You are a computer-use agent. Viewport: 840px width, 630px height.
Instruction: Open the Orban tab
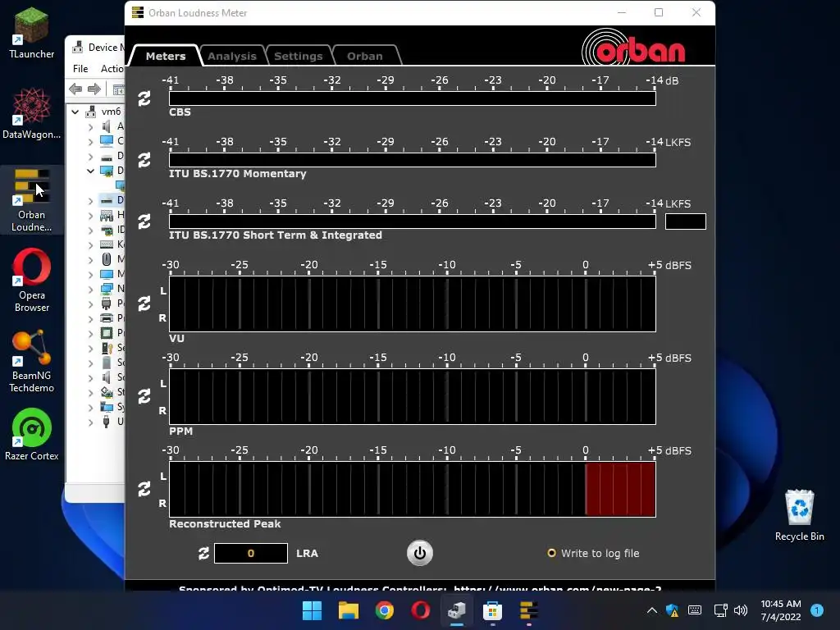(x=365, y=56)
